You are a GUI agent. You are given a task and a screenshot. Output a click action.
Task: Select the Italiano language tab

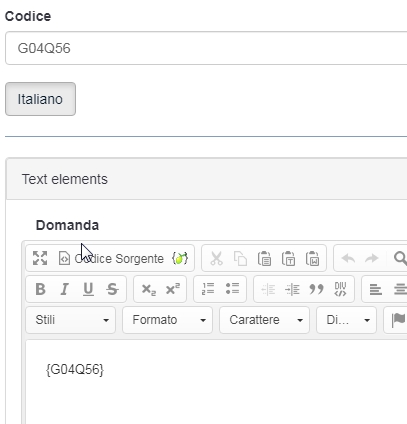[x=40, y=99]
